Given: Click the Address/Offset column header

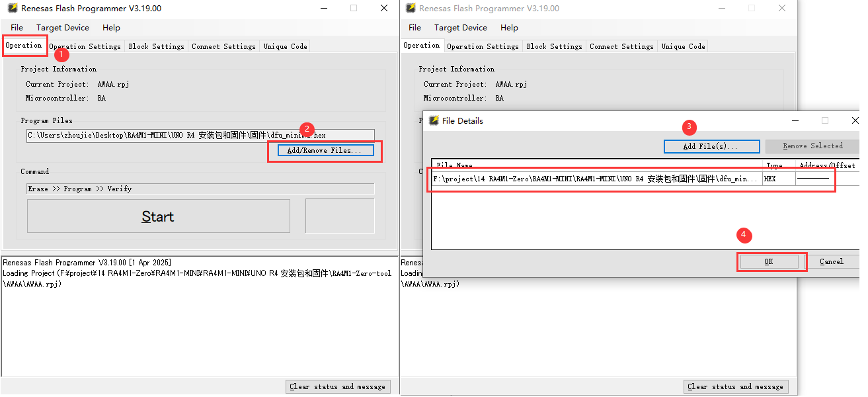Looking at the screenshot, I should (x=827, y=165).
